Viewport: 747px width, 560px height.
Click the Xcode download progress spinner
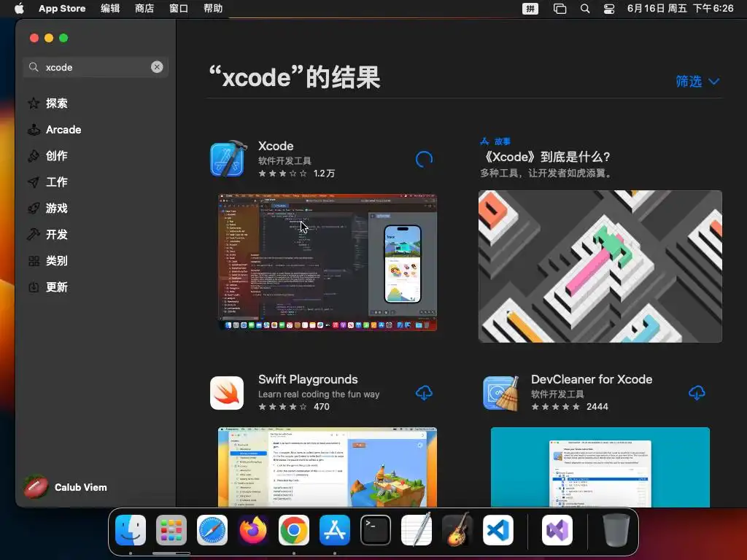[x=424, y=160]
